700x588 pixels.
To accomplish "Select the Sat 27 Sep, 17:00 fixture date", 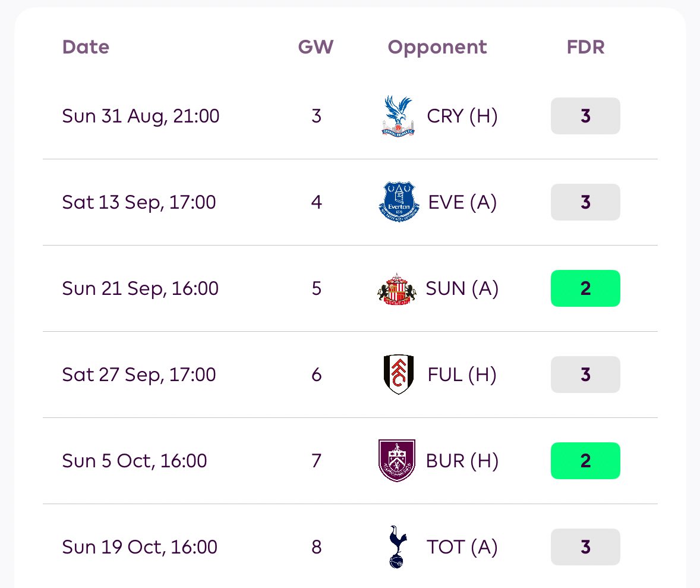I will [139, 375].
